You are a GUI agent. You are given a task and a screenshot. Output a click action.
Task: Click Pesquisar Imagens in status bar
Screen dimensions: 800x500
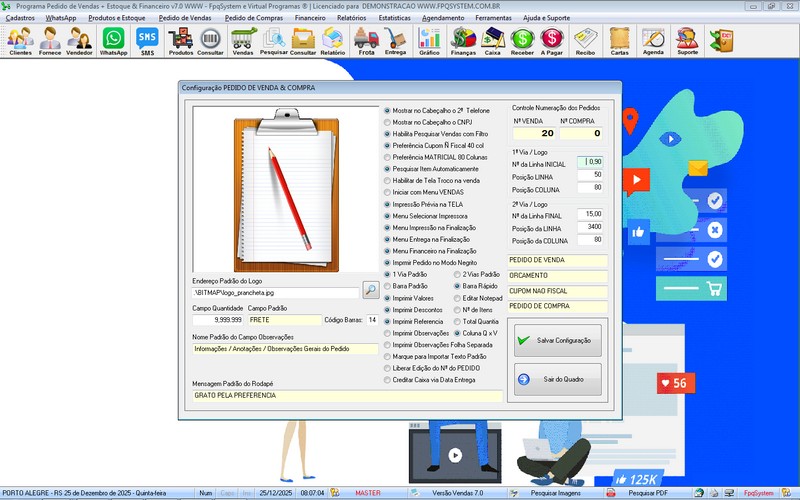(x=556, y=493)
